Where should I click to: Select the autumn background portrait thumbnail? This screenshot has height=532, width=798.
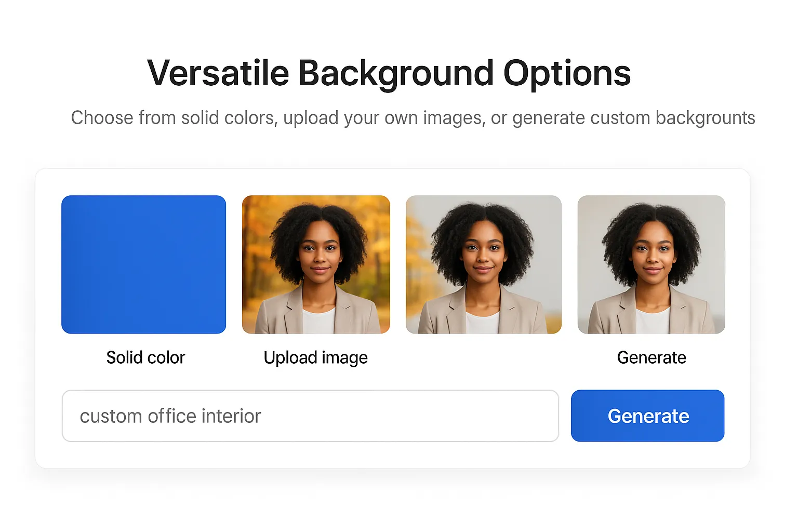315,264
